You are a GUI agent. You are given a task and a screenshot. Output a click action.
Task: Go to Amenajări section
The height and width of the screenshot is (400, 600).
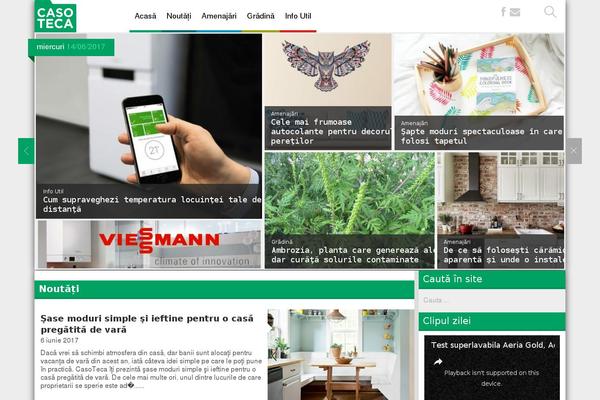coord(219,16)
